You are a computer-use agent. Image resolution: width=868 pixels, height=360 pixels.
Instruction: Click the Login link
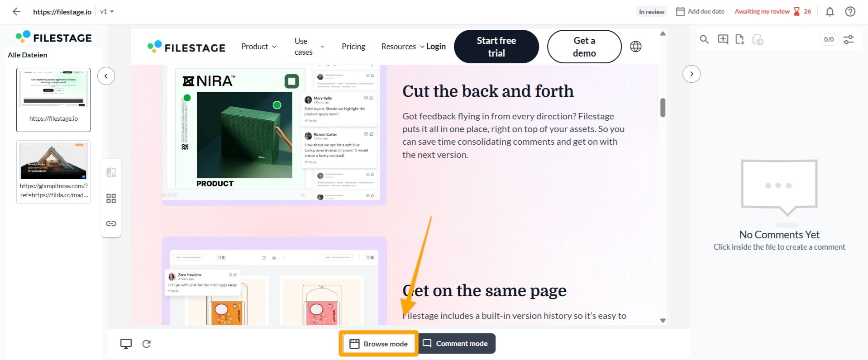(436, 47)
